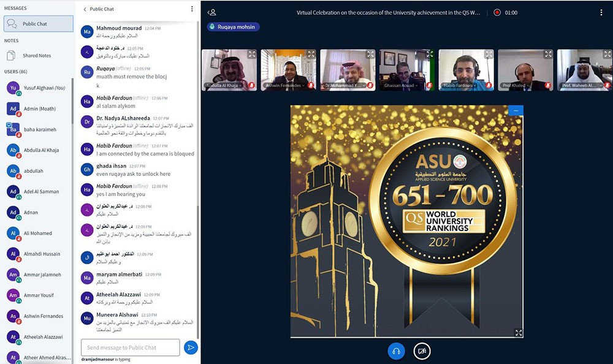
Task: Minimize the presentation with blue minus button
Action: click(516, 111)
